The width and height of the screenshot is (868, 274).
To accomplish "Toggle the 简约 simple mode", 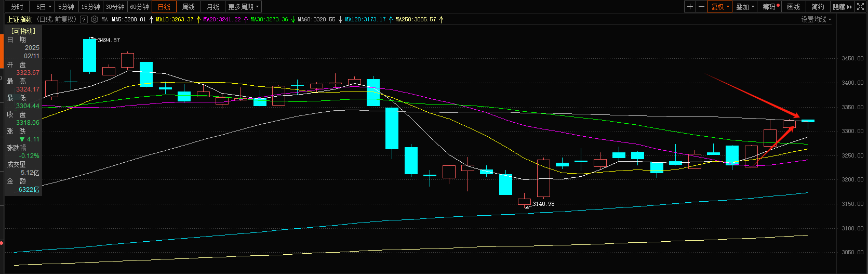I will 818,7.
